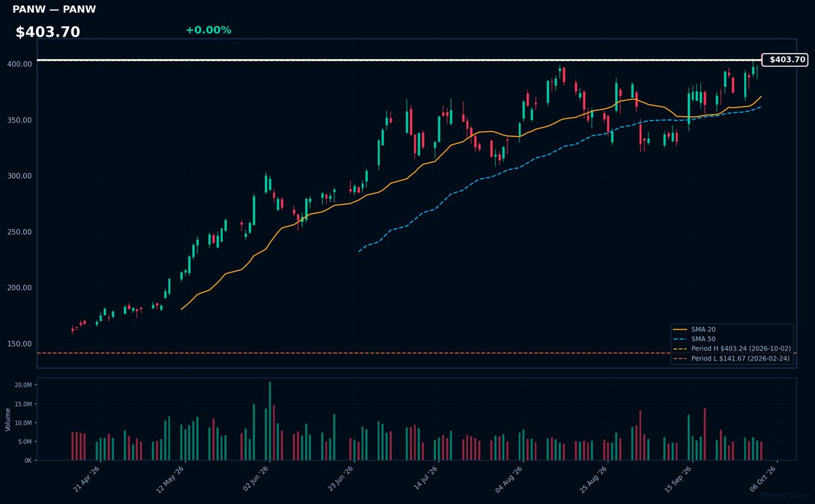Screen dimensions: 815x504
Task: Click the 04 Aug '26 date label
Action: pos(508,479)
